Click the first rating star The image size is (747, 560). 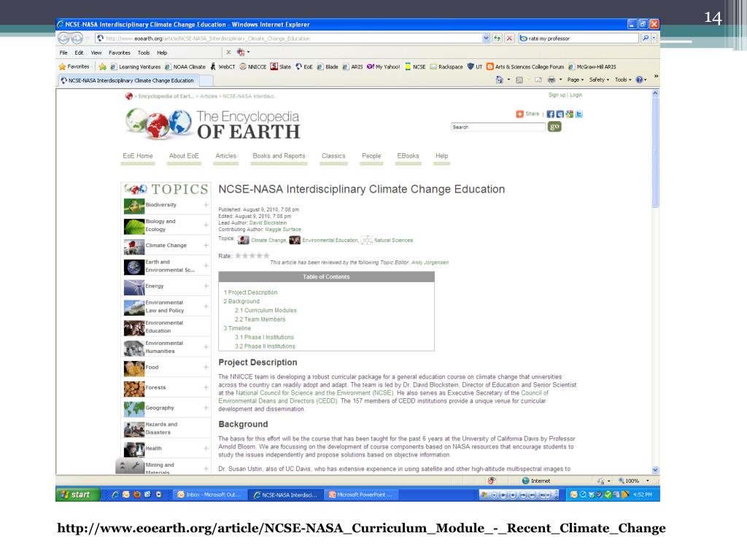point(239,256)
